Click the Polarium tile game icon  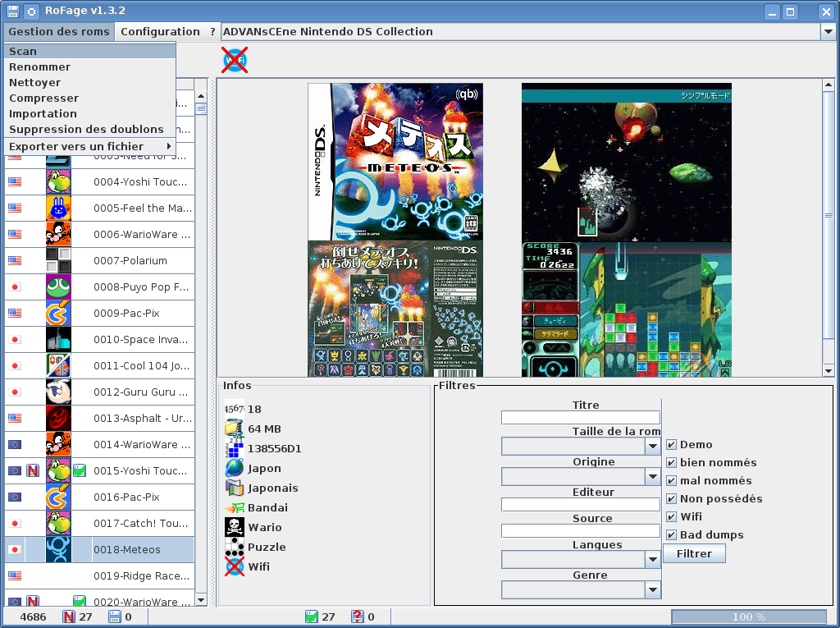click(x=58, y=260)
